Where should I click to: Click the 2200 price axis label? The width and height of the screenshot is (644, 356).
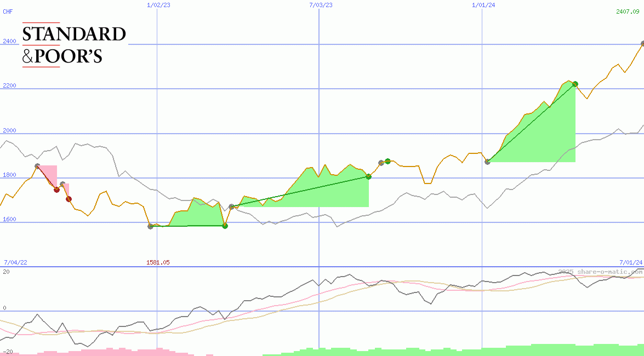pos(9,85)
